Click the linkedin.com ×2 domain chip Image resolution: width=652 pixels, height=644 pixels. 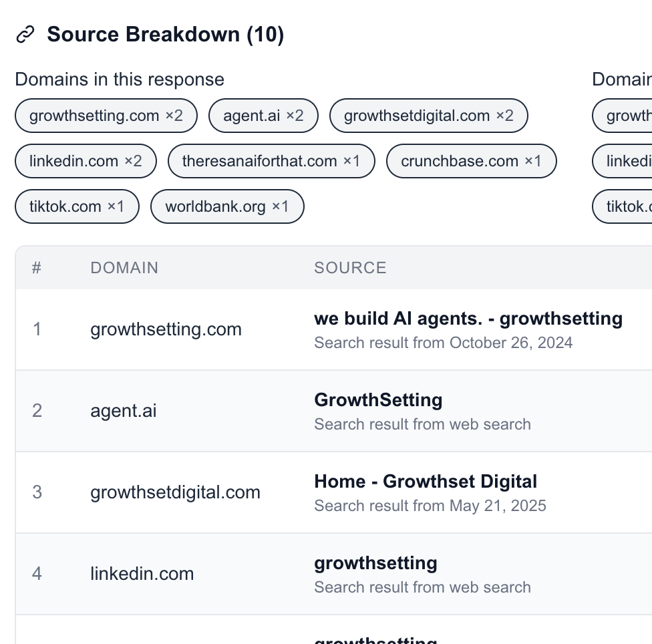pos(86,161)
